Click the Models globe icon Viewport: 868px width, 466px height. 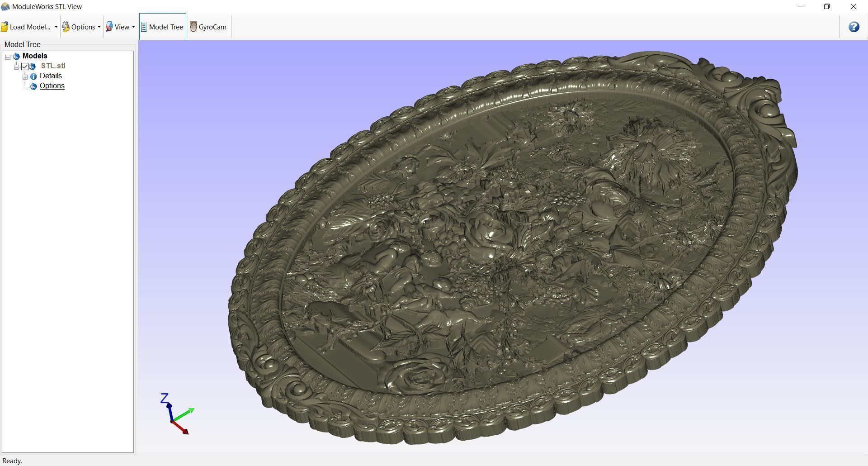[x=16, y=57]
